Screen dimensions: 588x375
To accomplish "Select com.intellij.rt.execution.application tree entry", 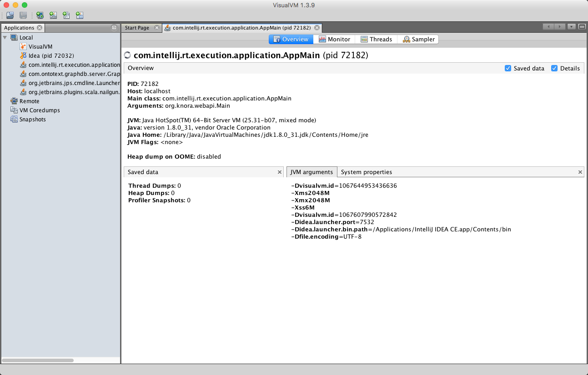I will [74, 65].
